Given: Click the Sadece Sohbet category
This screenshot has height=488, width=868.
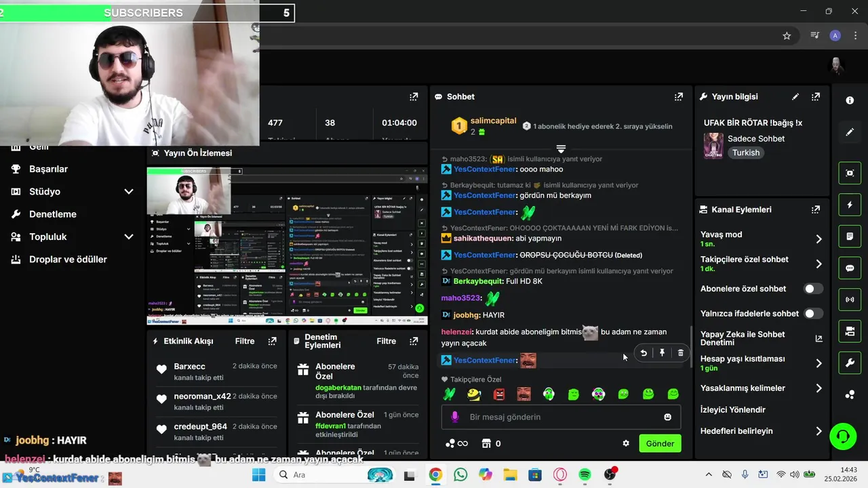Looking at the screenshot, I should click(x=756, y=139).
